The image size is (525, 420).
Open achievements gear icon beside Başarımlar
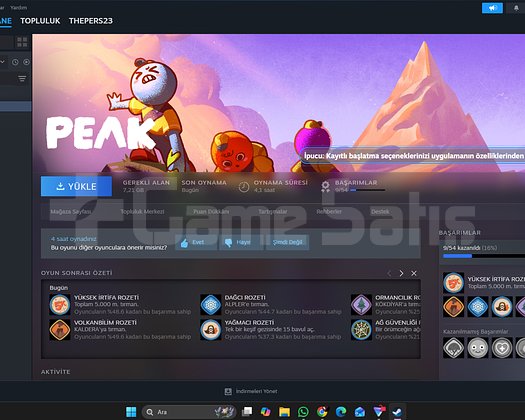pos(325,186)
